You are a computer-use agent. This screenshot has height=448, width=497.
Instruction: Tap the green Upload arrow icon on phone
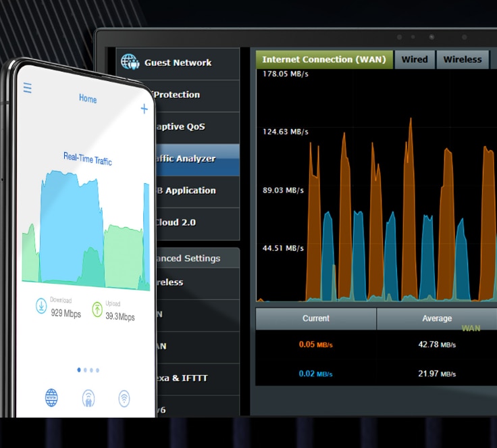(x=97, y=309)
